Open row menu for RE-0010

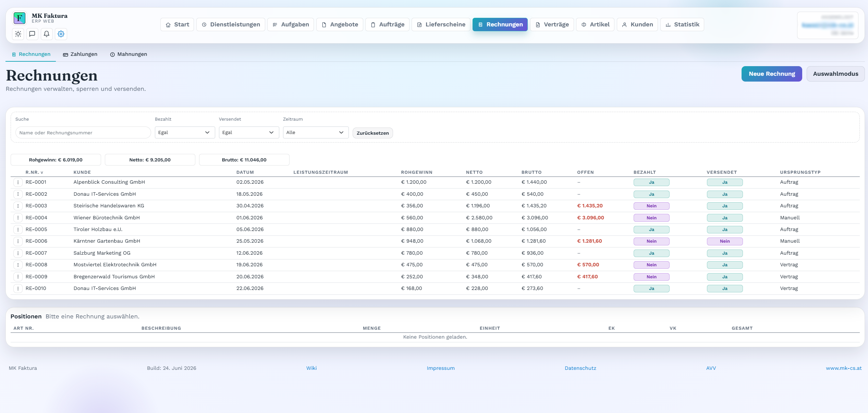coord(18,289)
